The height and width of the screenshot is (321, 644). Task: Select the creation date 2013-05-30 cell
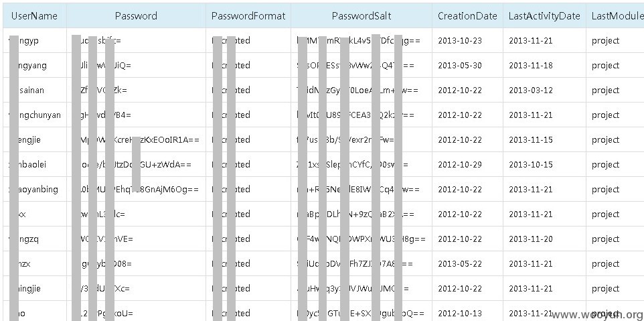coord(460,66)
